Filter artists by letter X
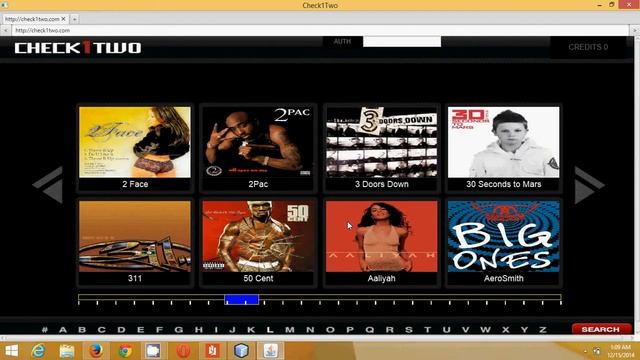 (505, 329)
